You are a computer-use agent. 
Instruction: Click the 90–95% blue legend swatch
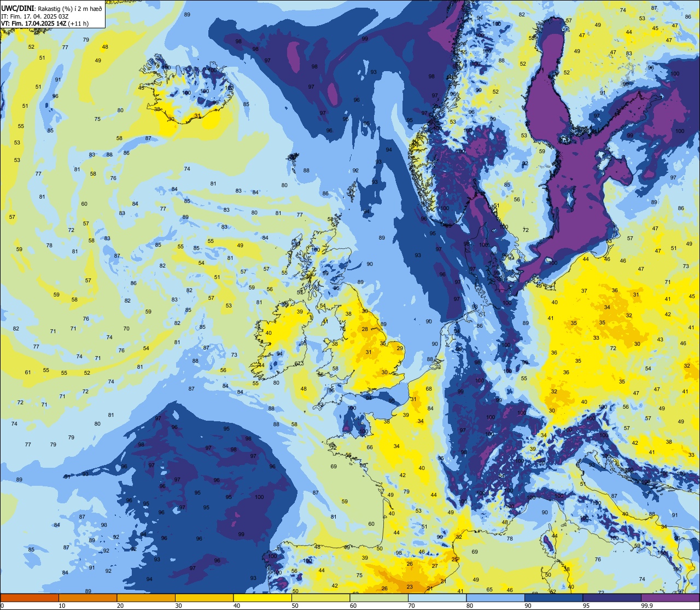(553, 598)
